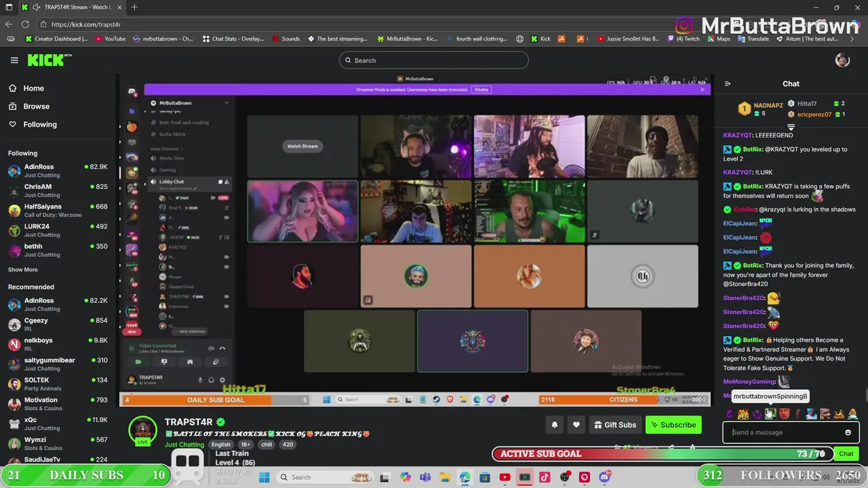Open the Windows Start menu
868x488 pixels.
click(x=263, y=477)
